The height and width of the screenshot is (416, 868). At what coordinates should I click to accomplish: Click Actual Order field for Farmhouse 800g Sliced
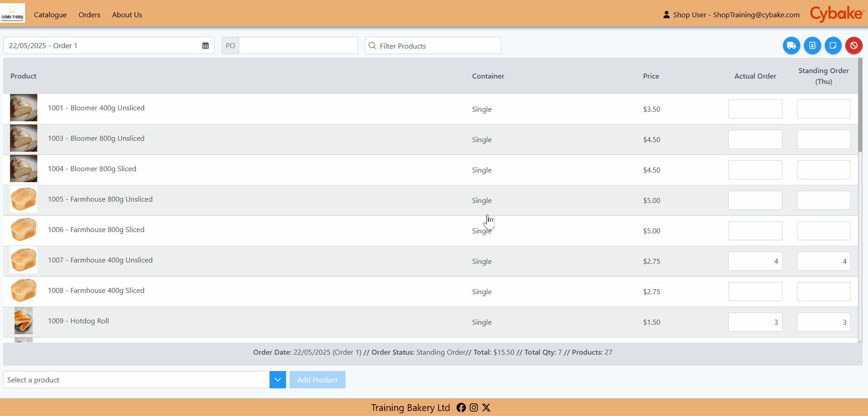755,231
